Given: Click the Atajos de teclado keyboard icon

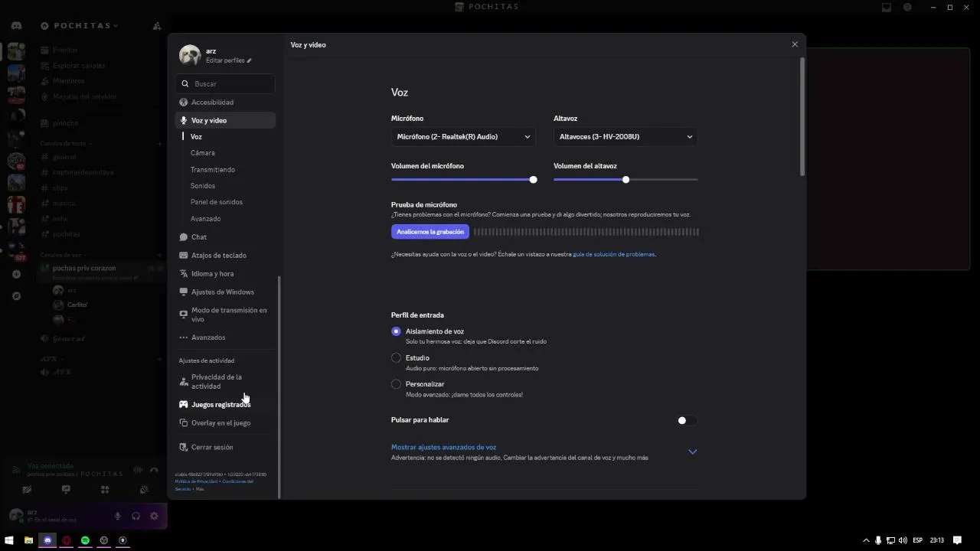Looking at the screenshot, I should (184, 256).
